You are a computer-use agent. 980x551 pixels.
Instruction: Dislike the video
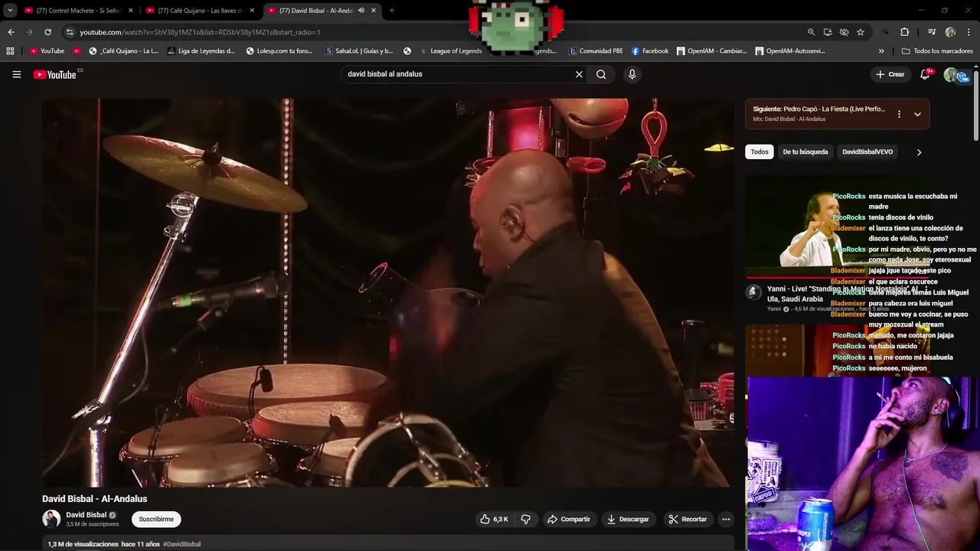coord(525,519)
